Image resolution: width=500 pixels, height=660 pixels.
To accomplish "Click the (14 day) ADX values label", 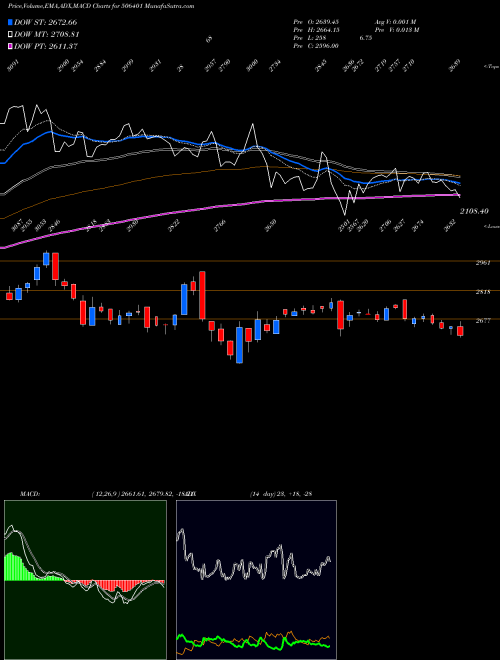I will click(281, 494).
